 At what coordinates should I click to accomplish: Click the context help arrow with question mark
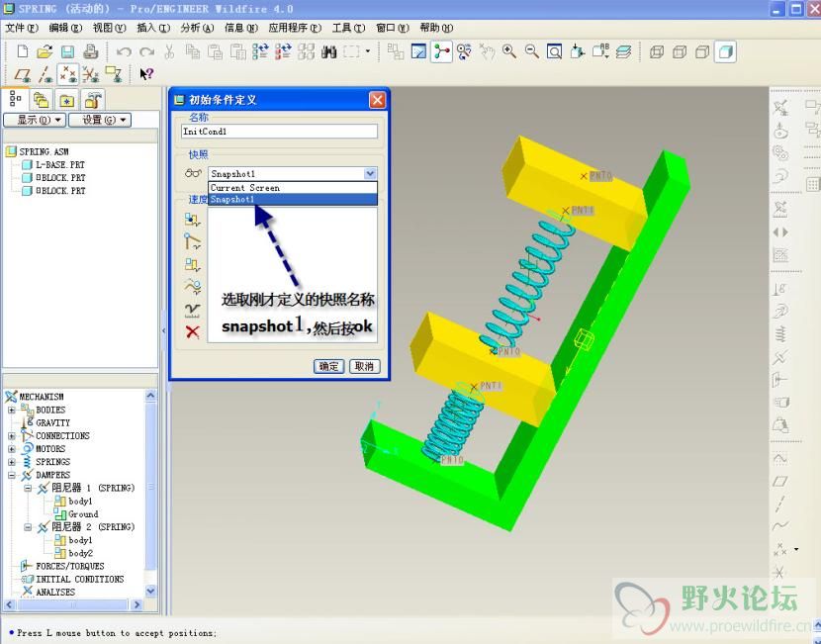[146, 74]
